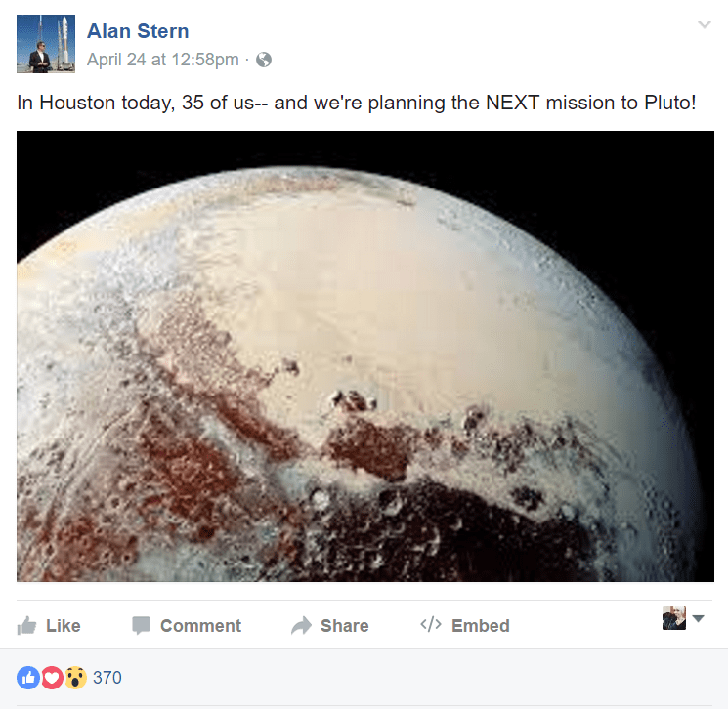Screen dimensions: 728x709
Task: Click the Share text button
Action: pyautogui.click(x=345, y=625)
